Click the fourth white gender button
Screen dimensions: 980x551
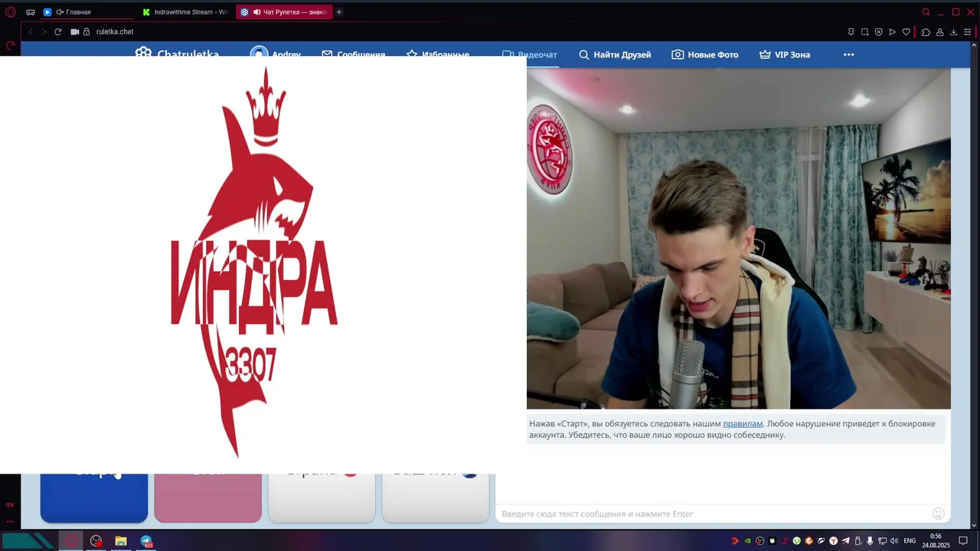click(436, 497)
